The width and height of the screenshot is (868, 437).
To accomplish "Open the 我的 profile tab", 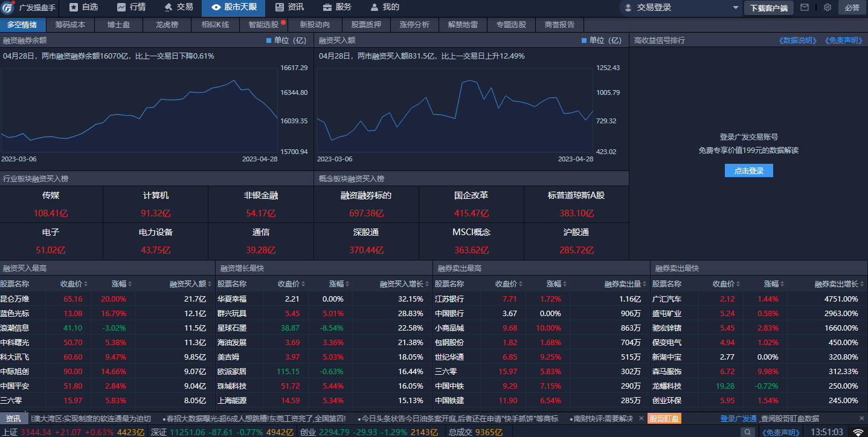I will 384,7.
